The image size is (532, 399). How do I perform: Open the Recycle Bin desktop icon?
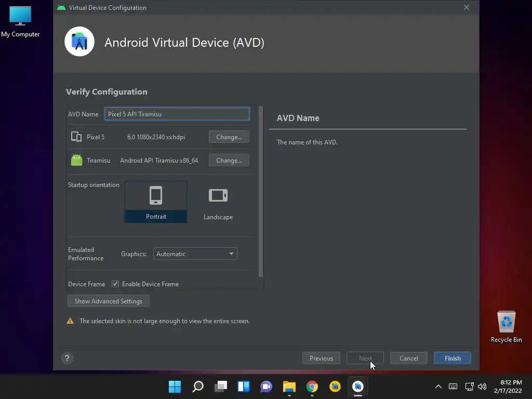(506, 327)
